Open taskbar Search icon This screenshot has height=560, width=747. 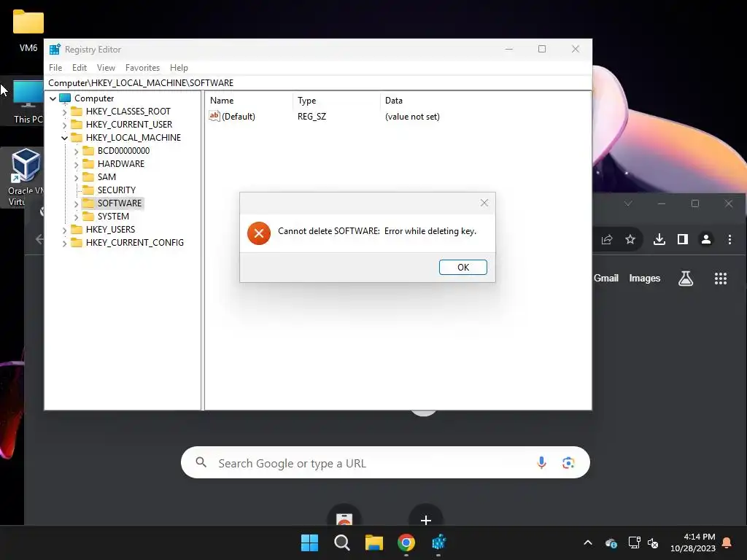pos(341,542)
